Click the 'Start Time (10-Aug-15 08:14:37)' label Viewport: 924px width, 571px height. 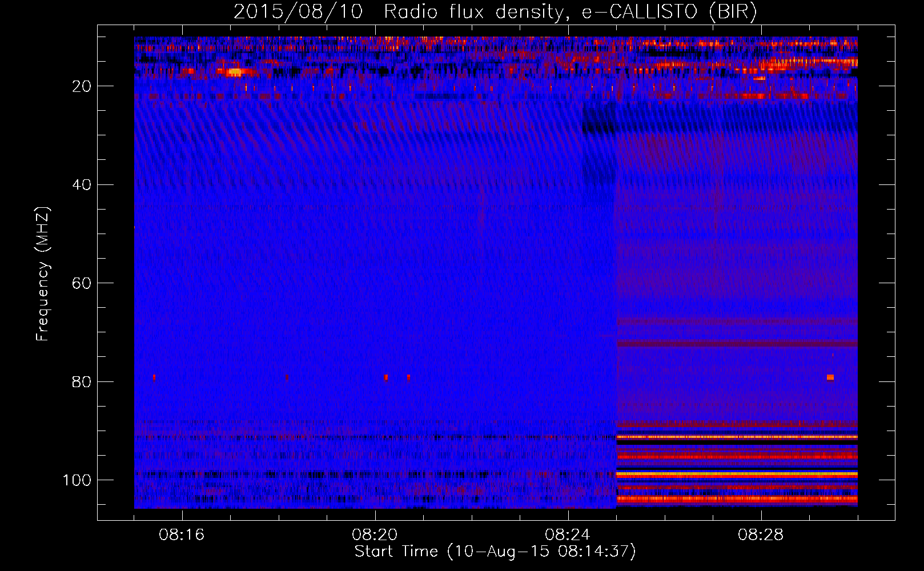(495, 552)
